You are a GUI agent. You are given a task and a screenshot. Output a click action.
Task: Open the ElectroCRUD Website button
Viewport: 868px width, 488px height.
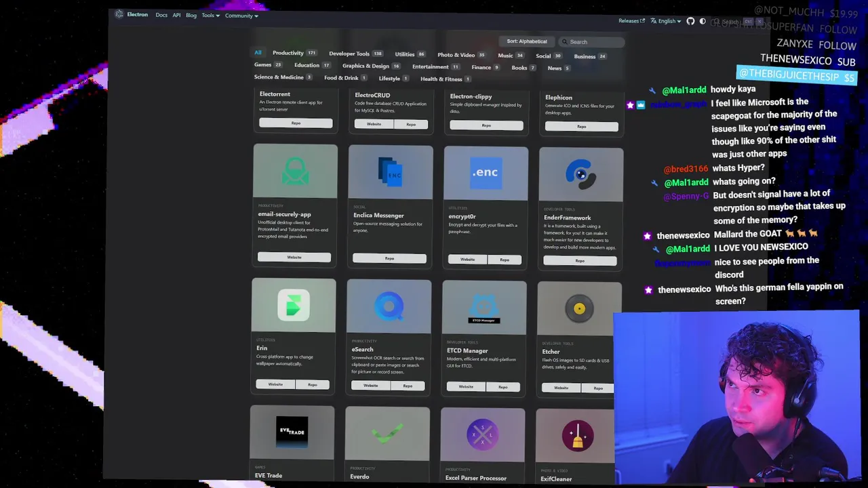pyautogui.click(x=374, y=124)
